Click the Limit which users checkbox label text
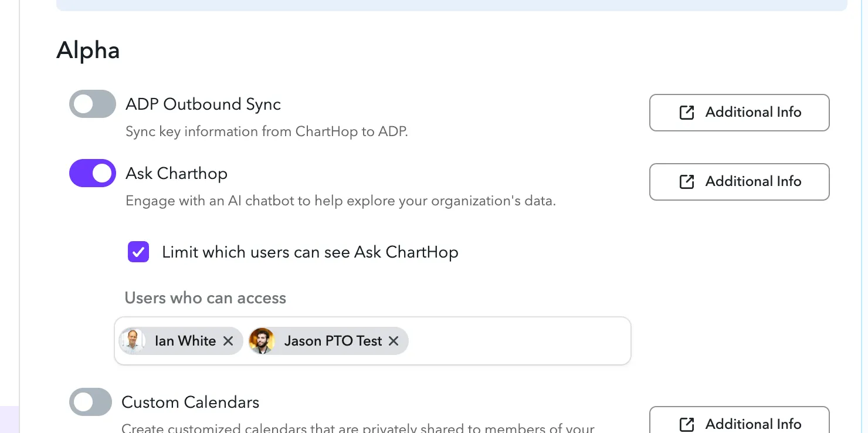This screenshot has width=868, height=433. click(x=310, y=252)
